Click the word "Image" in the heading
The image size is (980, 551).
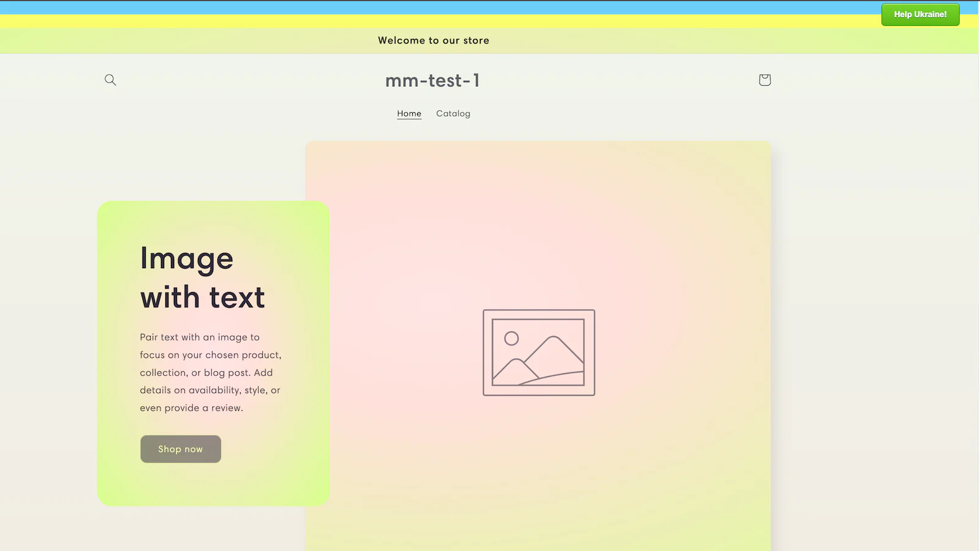[x=187, y=258]
